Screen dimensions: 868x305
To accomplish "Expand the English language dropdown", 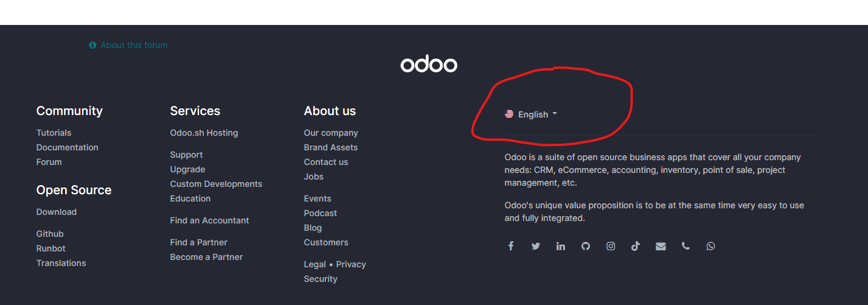I will tap(531, 114).
